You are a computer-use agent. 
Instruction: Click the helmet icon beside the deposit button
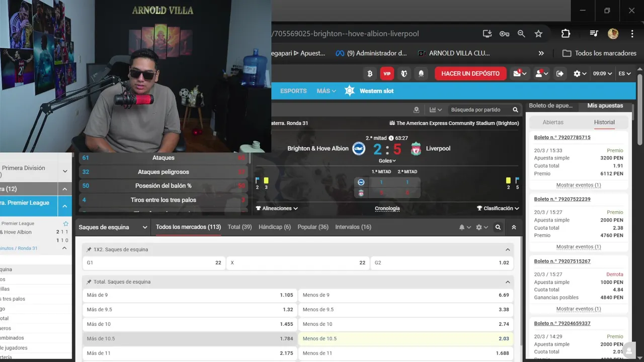(x=421, y=73)
